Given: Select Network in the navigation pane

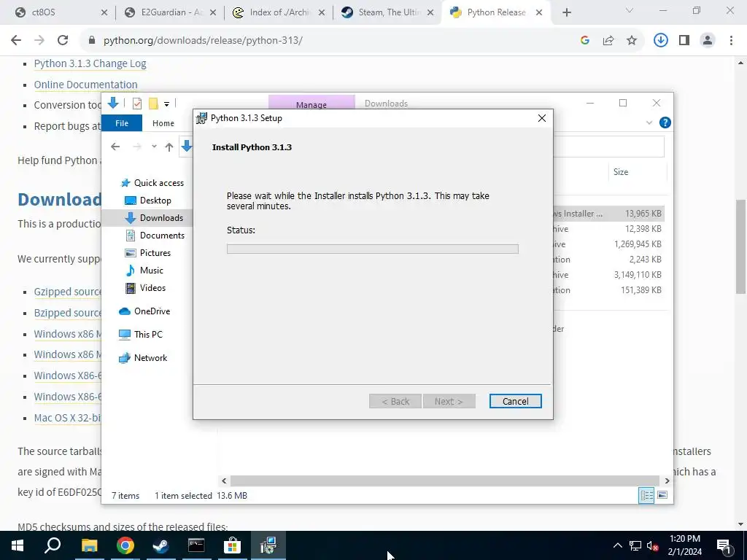Looking at the screenshot, I should [x=150, y=357].
